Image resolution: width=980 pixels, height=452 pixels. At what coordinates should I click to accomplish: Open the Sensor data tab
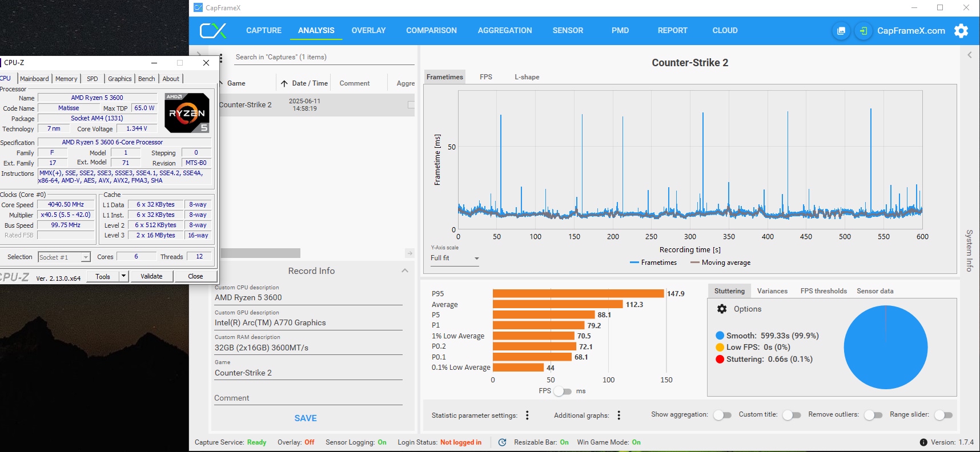[875, 291]
